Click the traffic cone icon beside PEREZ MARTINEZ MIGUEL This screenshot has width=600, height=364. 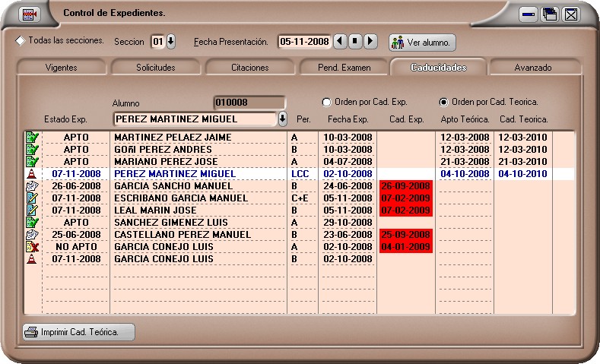(32, 174)
